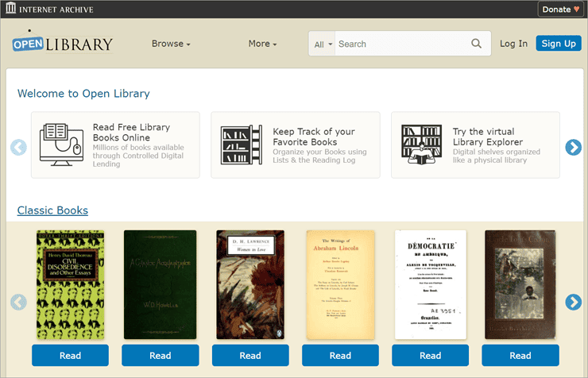
Task: Open the Classic Books link
Action: pos(52,210)
